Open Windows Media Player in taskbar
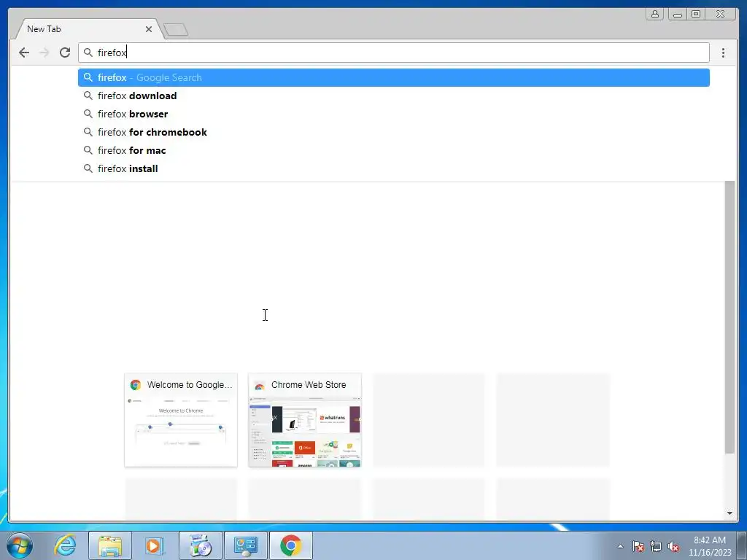Screen dimensions: 747x560 coord(155,545)
